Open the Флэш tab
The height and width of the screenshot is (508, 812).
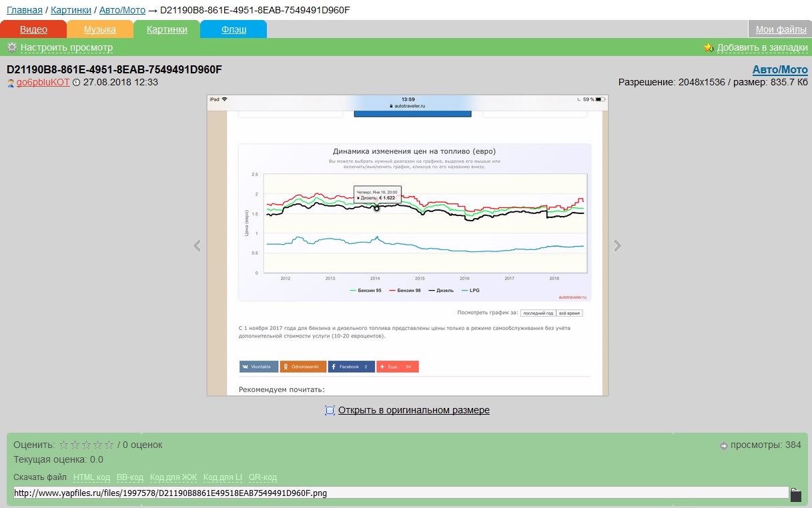click(234, 29)
